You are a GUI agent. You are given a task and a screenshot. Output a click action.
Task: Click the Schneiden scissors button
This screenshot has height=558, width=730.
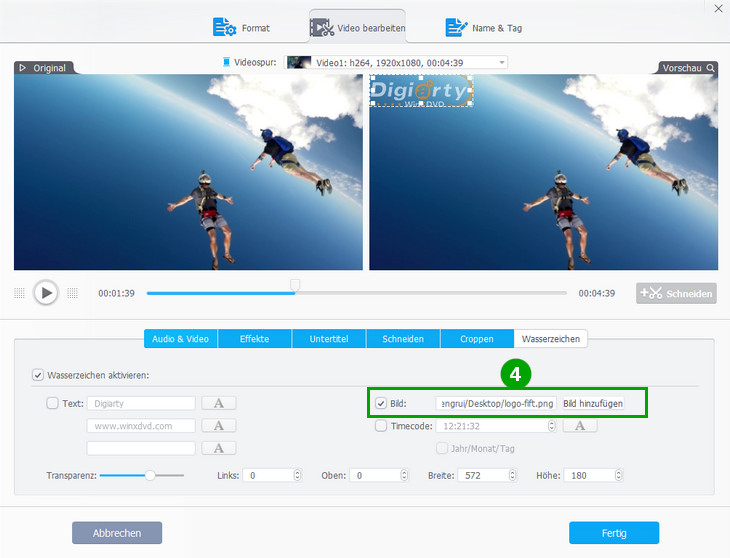[x=676, y=293]
